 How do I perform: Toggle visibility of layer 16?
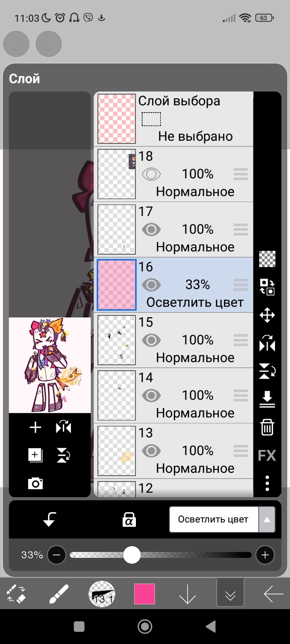[151, 285]
